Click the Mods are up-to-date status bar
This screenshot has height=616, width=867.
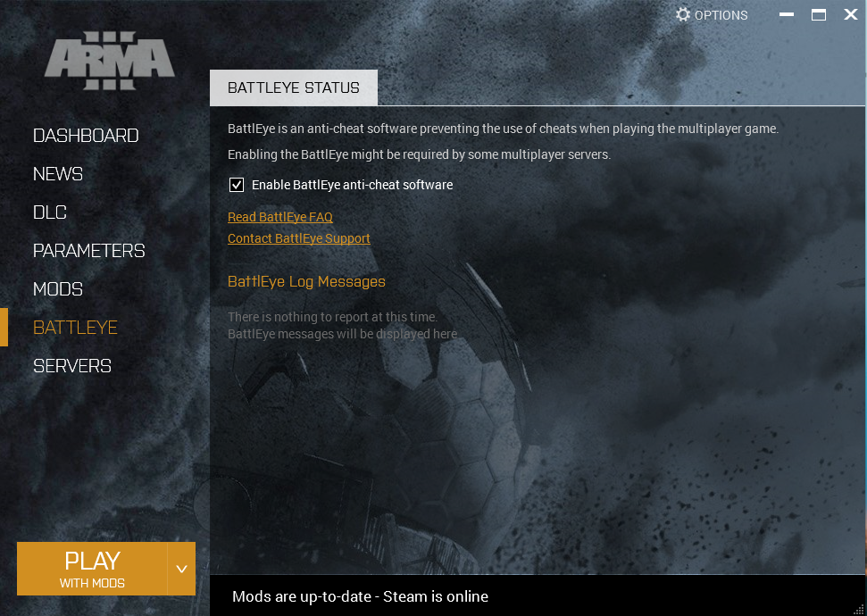pos(360,596)
